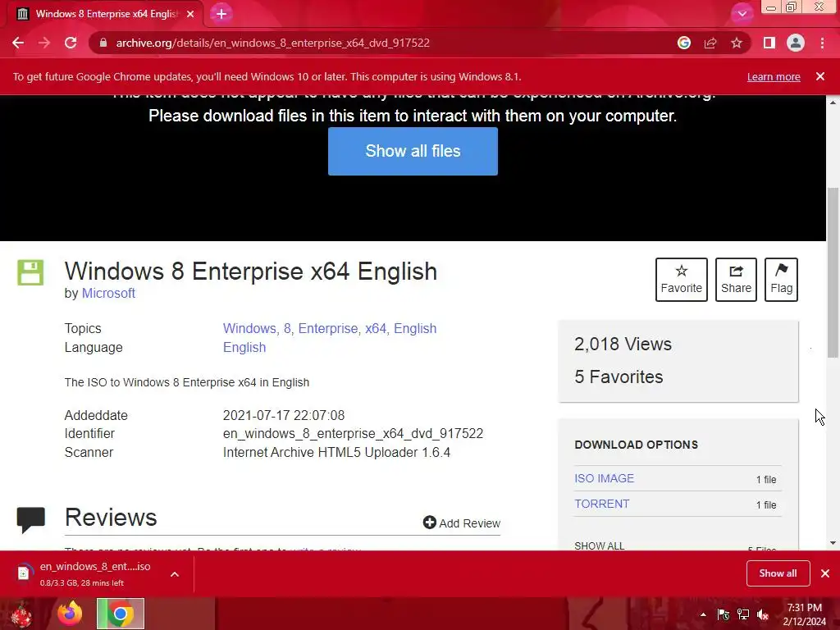This screenshot has width=840, height=630.
Task: Close the Windows 8 Enterprise tab
Action: [x=190, y=14]
